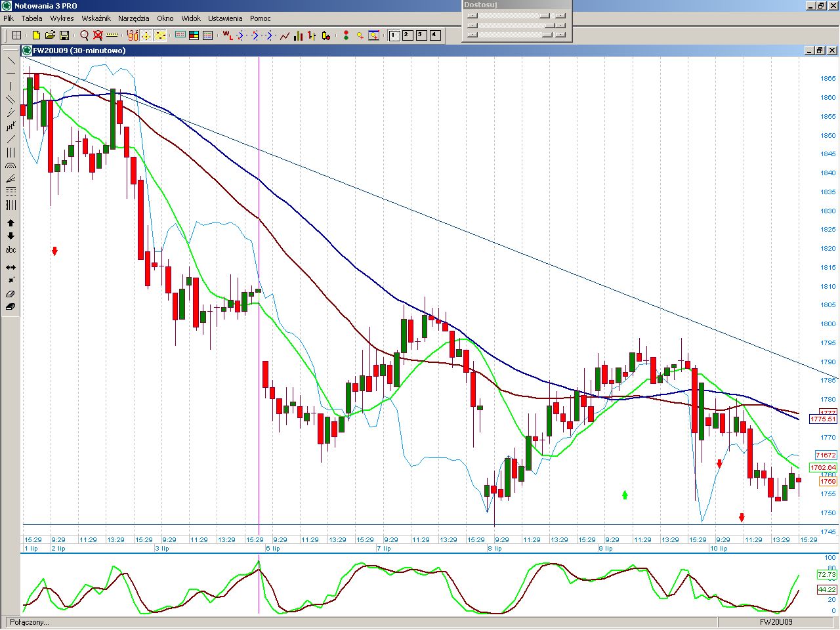This screenshot has width=840, height=630.
Task: Save using the floppy disk icon
Action: pos(64,35)
